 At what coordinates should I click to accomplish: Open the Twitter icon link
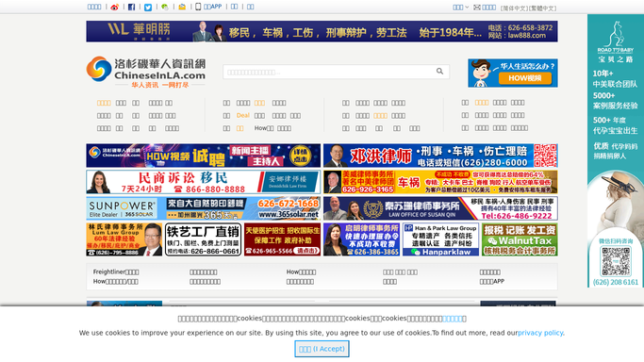point(148,7)
